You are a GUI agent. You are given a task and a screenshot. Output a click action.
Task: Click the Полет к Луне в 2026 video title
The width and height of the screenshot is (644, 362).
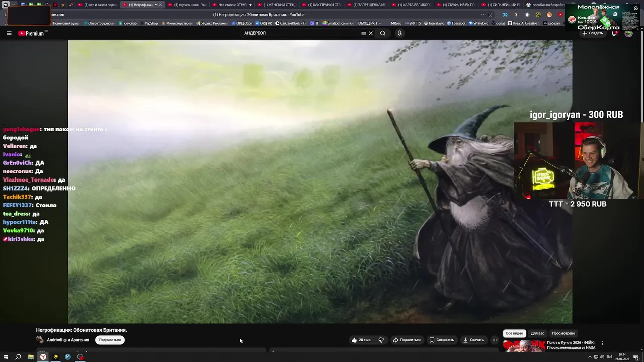point(571,345)
